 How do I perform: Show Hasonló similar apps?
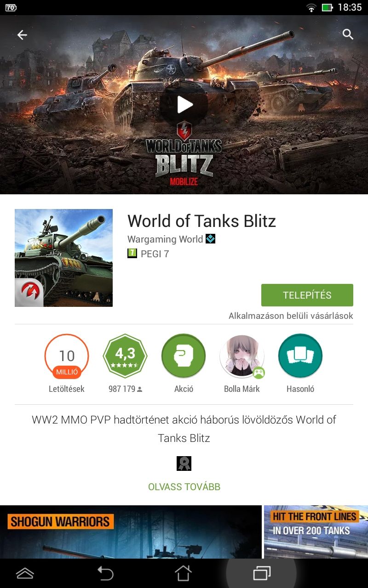coord(300,363)
